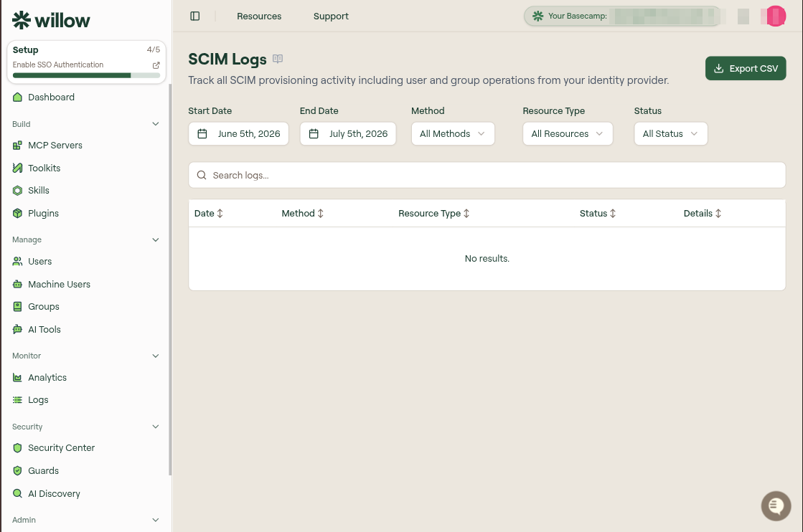Click the "No results." text
The width and height of the screenshot is (803, 532).
click(487, 258)
